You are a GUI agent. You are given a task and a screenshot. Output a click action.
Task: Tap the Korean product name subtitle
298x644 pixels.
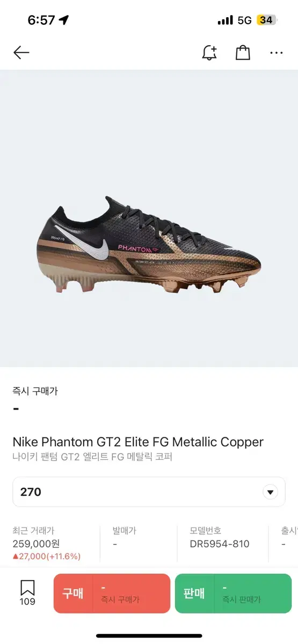(92, 457)
